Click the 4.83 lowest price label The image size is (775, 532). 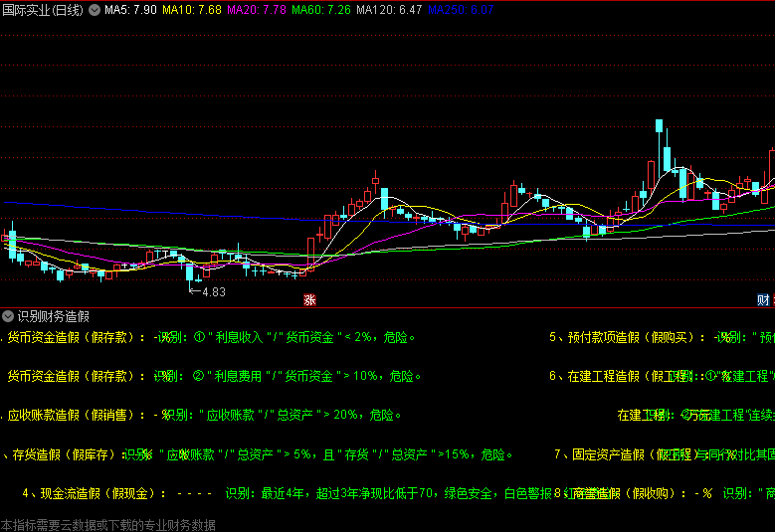point(214,292)
